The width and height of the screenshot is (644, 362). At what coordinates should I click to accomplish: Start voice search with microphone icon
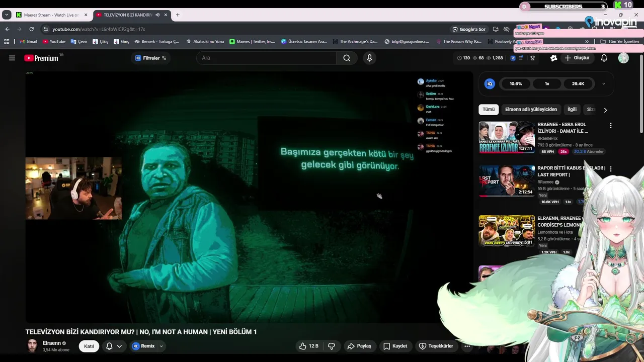coord(369,58)
